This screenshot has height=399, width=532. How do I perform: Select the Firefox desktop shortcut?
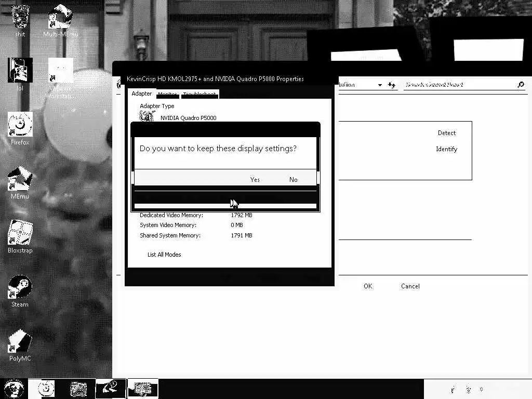pos(20,129)
